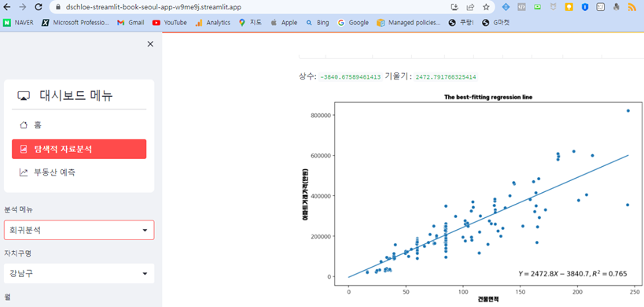Open the blue diamond extension
This screenshot has height=307, width=644.
(x=506, y=7)
